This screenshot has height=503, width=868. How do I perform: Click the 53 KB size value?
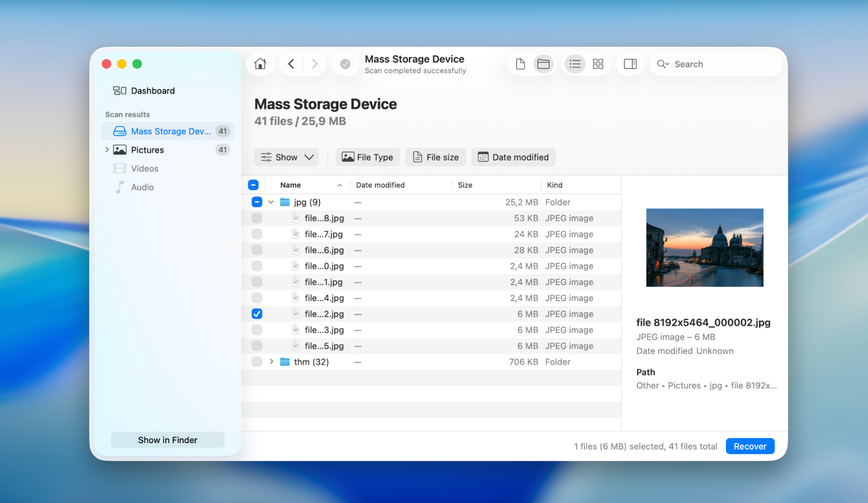pyautogui.click(x=526, y=218)
